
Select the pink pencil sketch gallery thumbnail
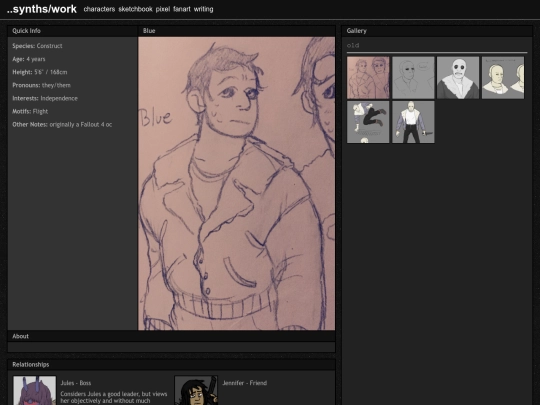[368, 78]
